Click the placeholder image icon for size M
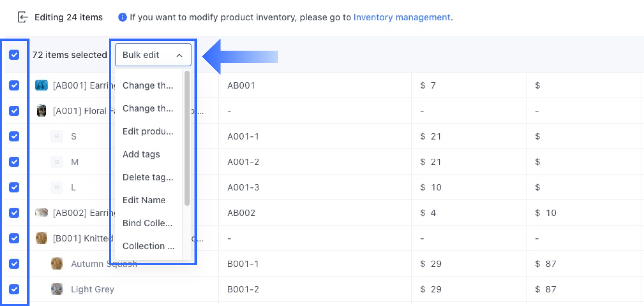Viewport: 644px width, 306px height. click(x=57, y=162)
